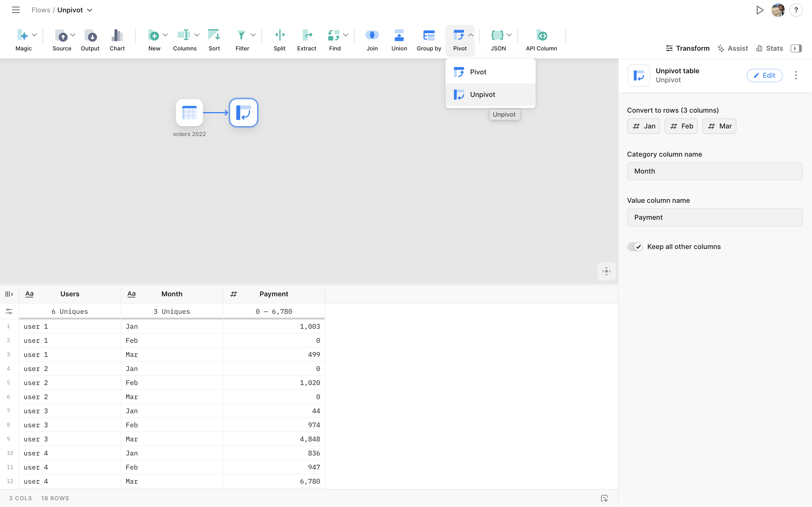Click the Edit button
812x507 pixels.
764,75
